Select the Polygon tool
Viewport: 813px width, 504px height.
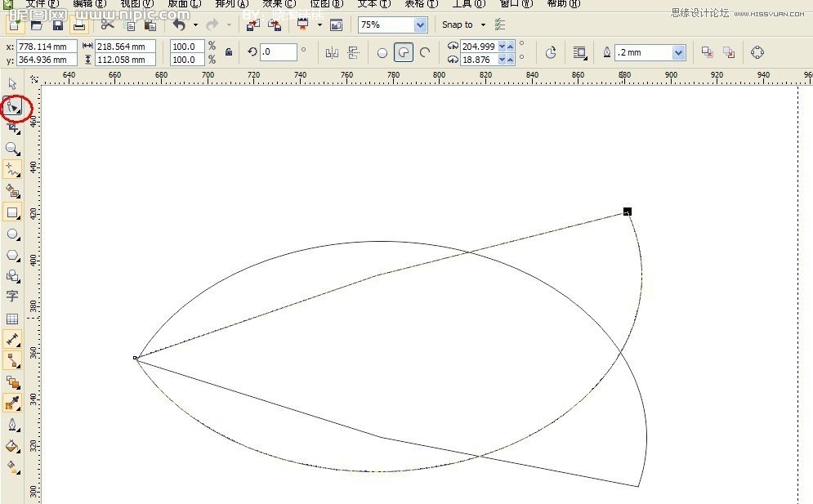[x=12, y=256]
